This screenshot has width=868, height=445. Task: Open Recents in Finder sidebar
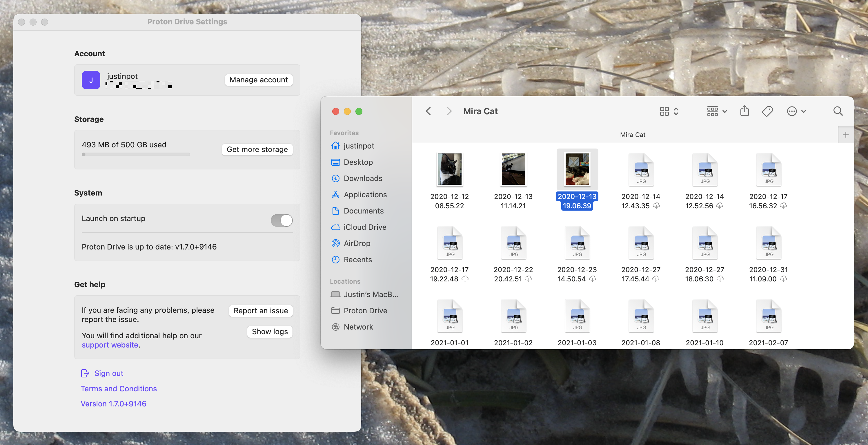pos(351,260)
